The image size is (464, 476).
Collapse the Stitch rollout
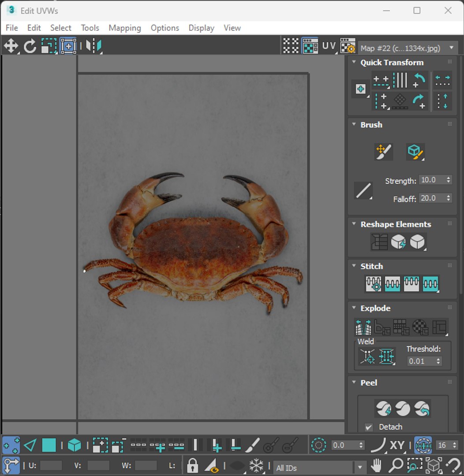click(x=354, y=266)
